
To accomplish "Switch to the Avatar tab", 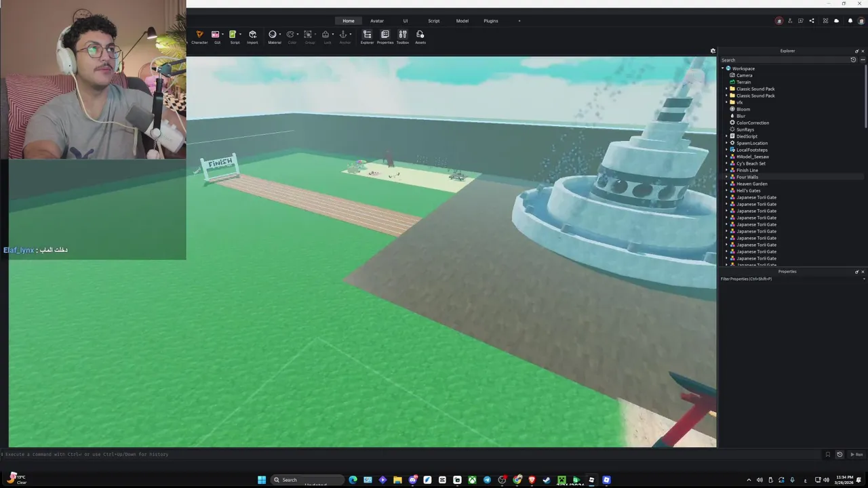I will tap(377, 21).
